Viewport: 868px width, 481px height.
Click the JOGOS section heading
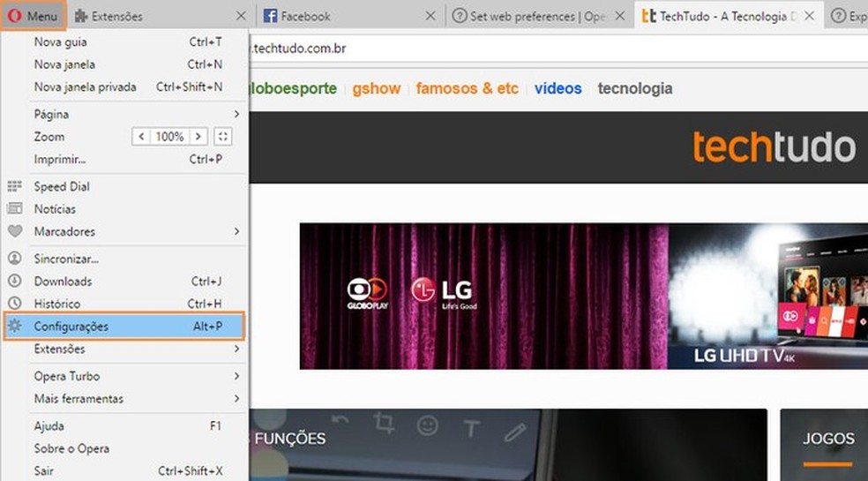(828, 439)
